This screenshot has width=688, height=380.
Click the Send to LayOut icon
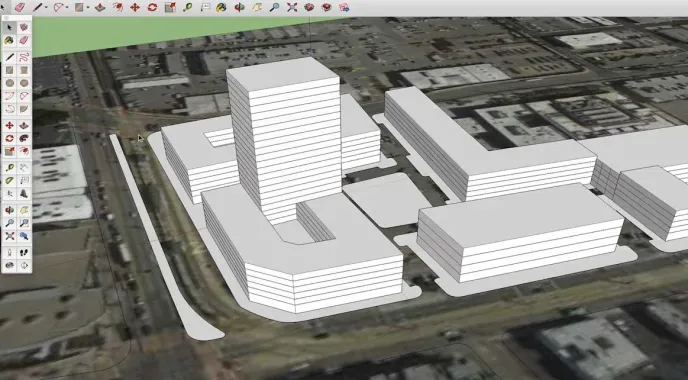344,7
